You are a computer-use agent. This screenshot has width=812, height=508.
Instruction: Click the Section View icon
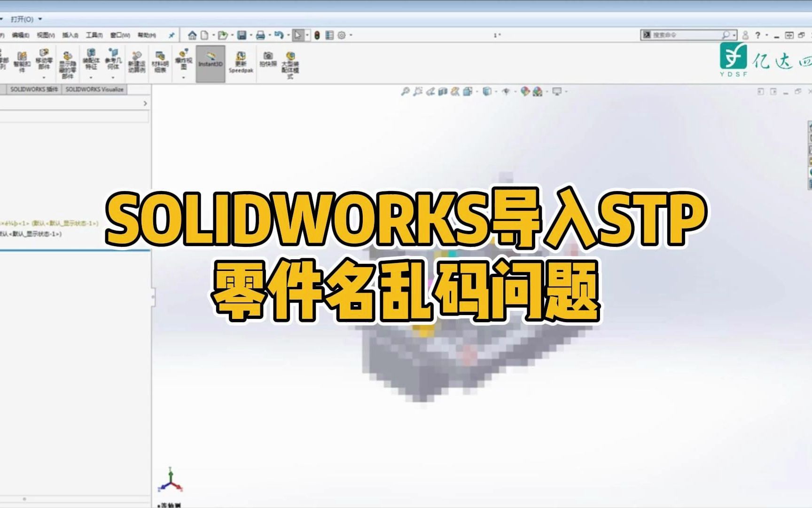(442, 92)
